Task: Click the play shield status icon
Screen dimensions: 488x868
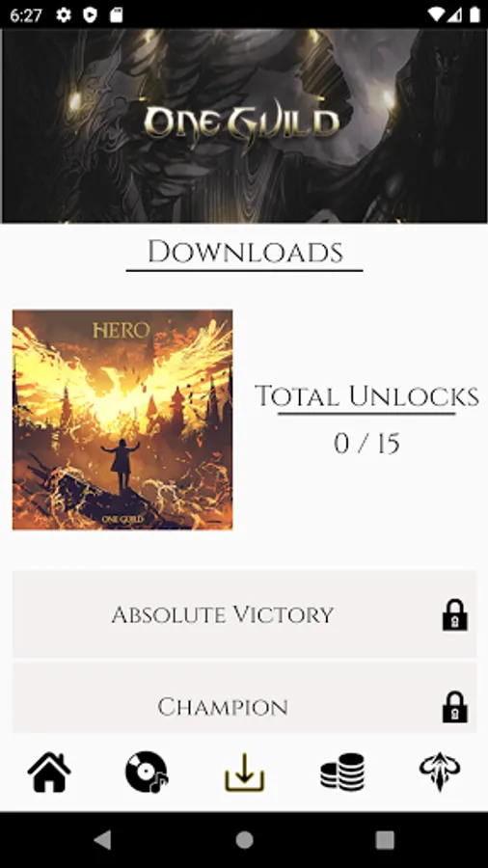Action: 90,14
